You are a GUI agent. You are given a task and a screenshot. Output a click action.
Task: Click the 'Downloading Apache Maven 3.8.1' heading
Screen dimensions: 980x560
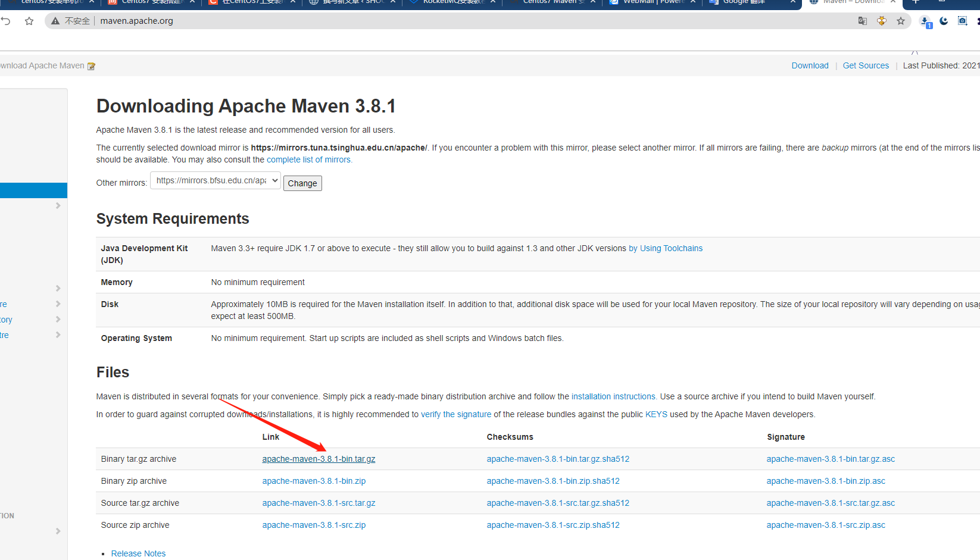point(246,106)
